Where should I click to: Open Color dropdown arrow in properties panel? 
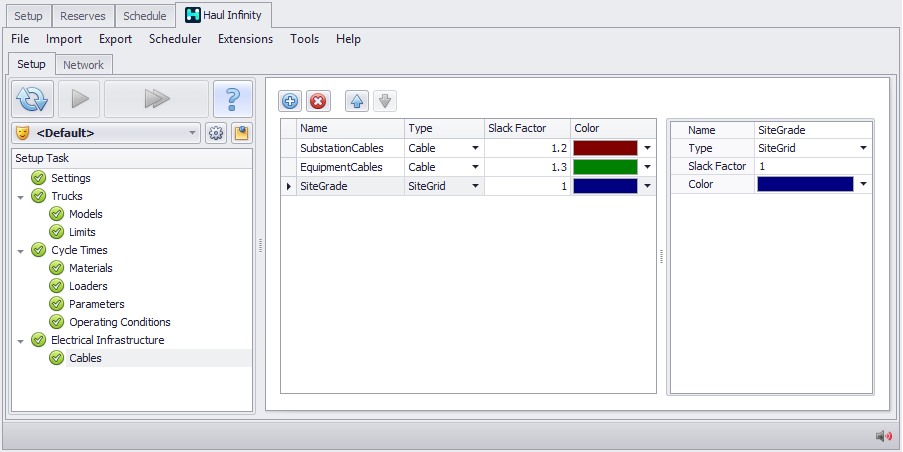[x=863, y=184]
